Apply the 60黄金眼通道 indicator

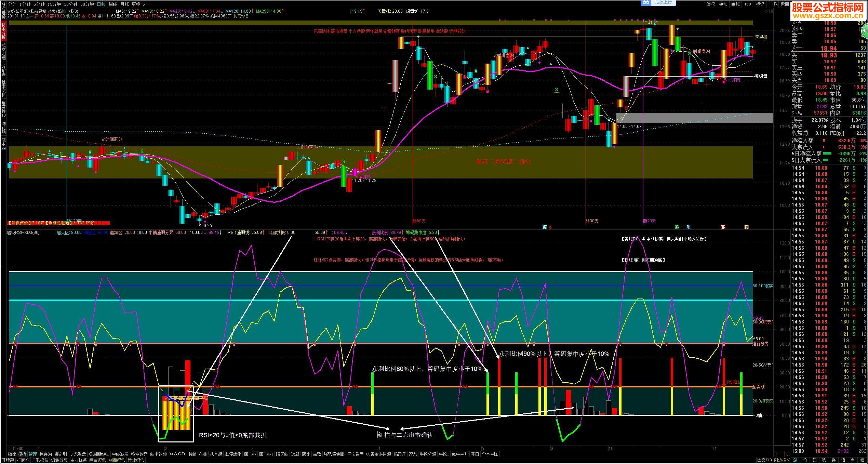[x=378, y=454]
